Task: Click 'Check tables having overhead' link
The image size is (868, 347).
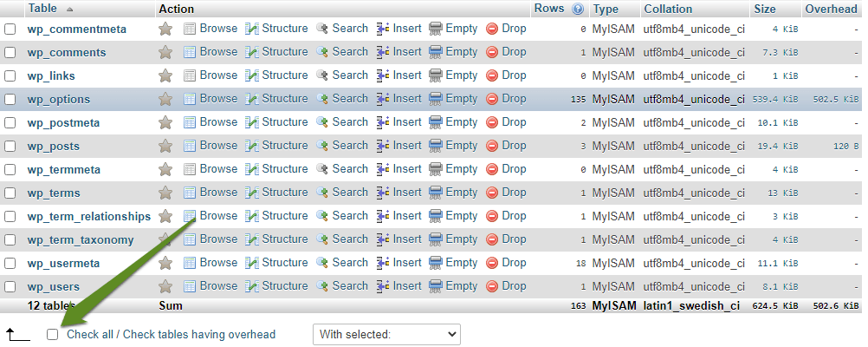Action: click(x=198, y=334)
